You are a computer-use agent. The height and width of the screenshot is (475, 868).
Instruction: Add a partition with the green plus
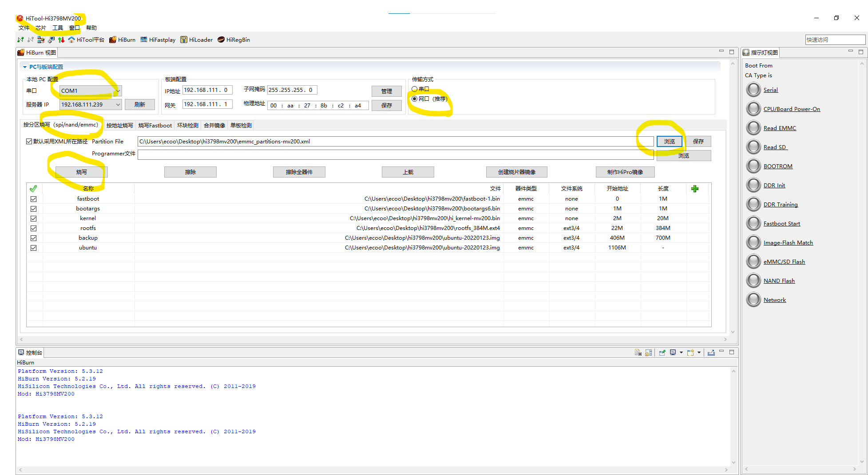(x=695, y=189)
